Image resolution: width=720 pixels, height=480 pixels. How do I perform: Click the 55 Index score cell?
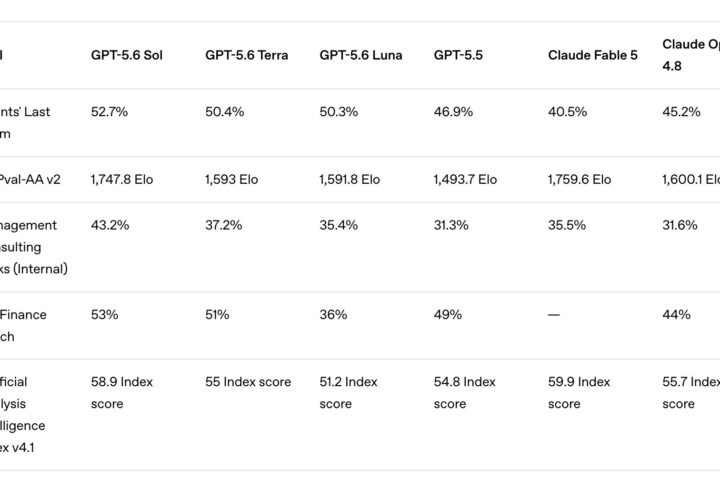point(248,382)
